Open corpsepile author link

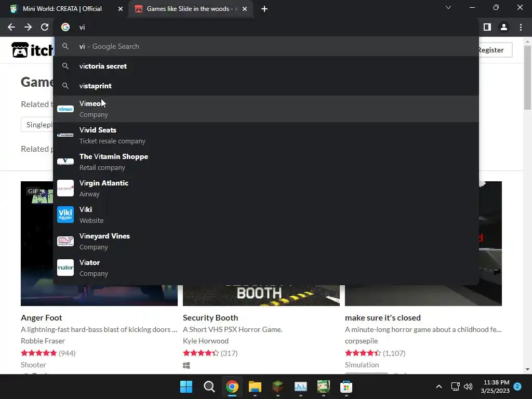(362, 341)
